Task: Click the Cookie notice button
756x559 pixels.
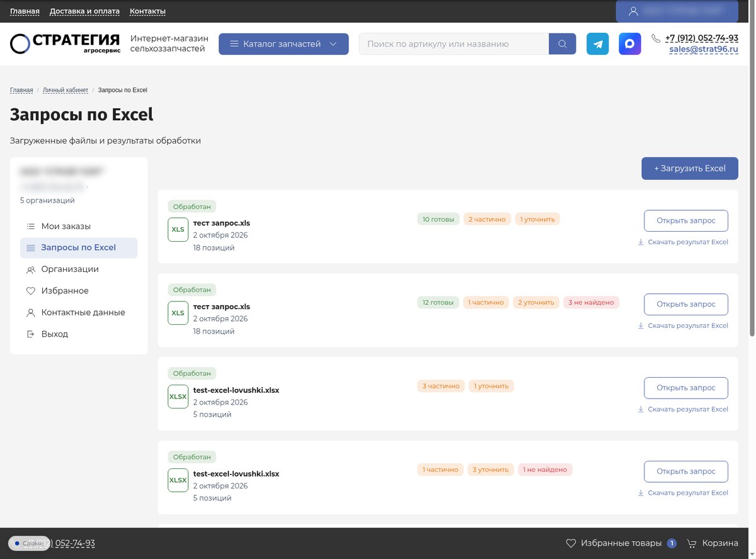Action: click(x=29, y=543)
